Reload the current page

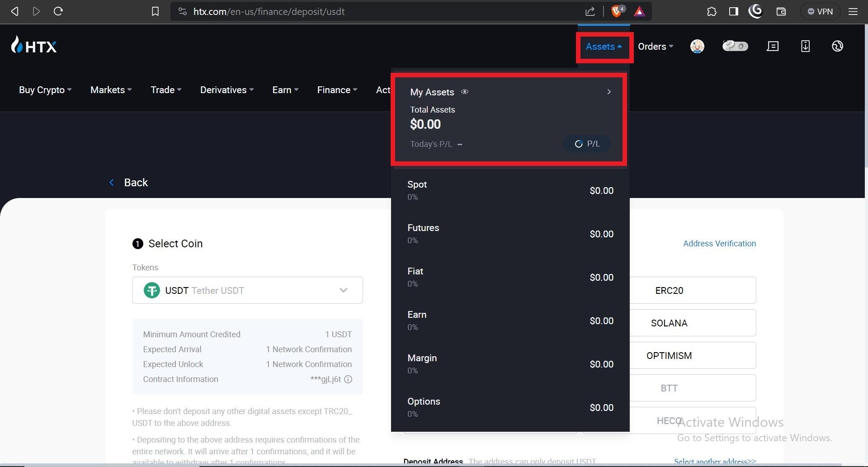tap(58, 11)
